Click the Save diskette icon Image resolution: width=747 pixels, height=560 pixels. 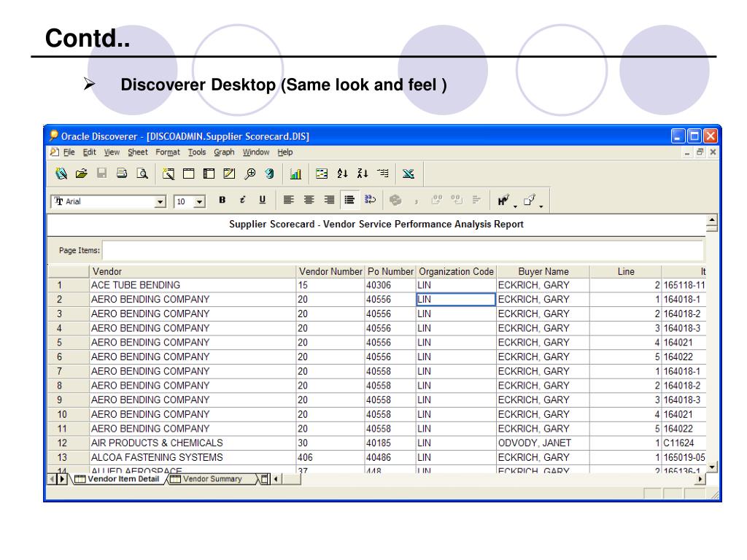(x=101, y=174)
